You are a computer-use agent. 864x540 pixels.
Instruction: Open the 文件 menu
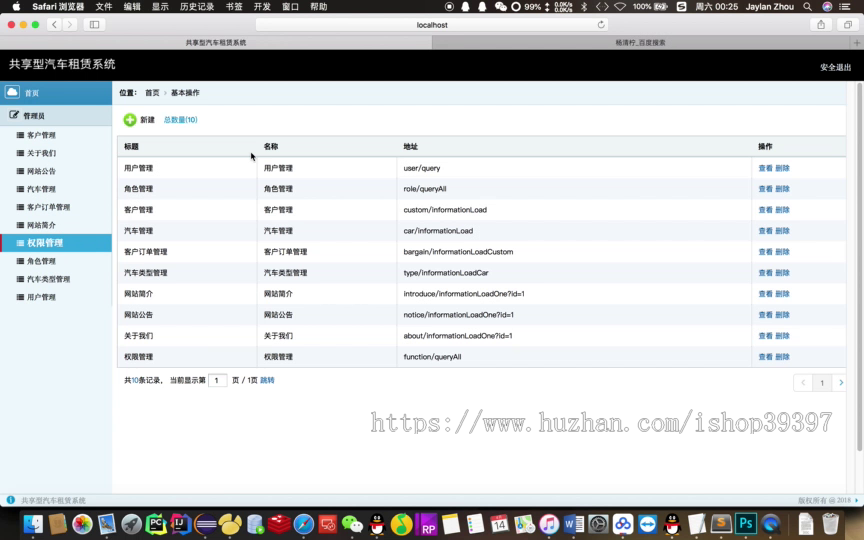pyautogui.click(x=104, y=7)
